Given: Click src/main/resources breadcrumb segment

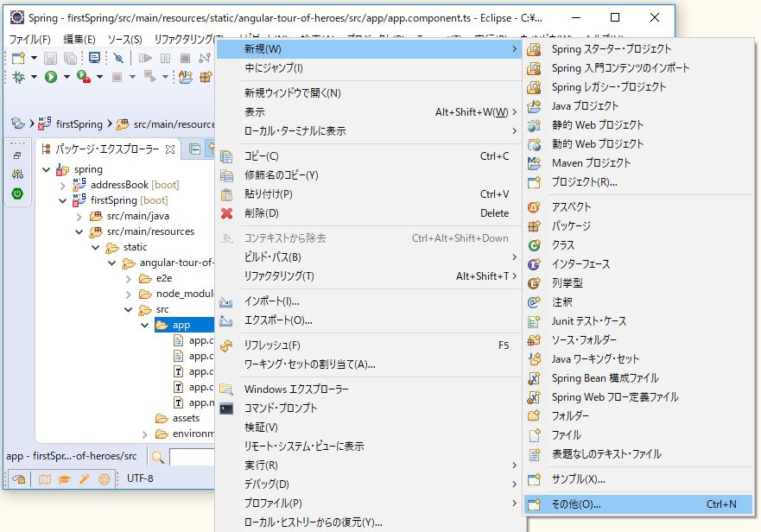Looking at the screenshot, I should 174,124.
